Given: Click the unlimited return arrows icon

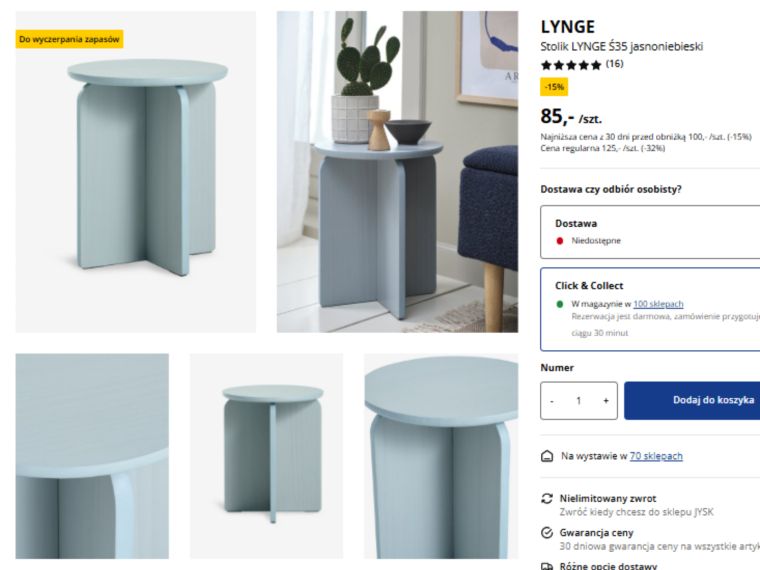Looking at the screenshot, I should [x=547, y=499].
